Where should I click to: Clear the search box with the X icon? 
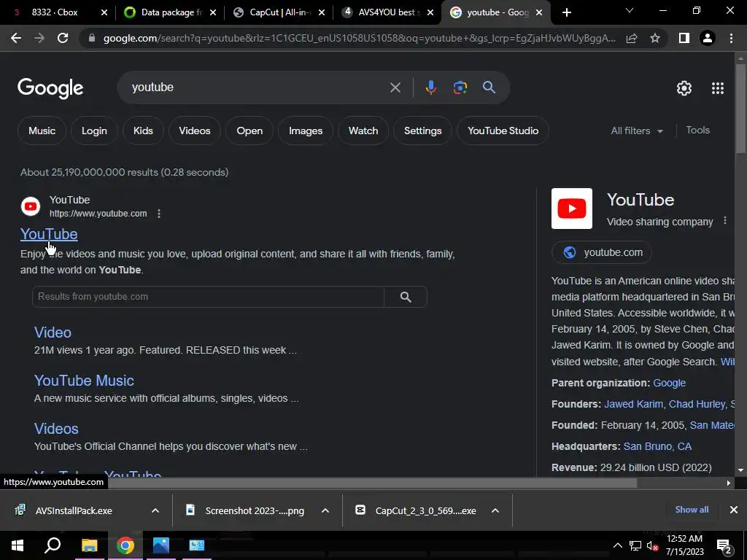(395, 87)
